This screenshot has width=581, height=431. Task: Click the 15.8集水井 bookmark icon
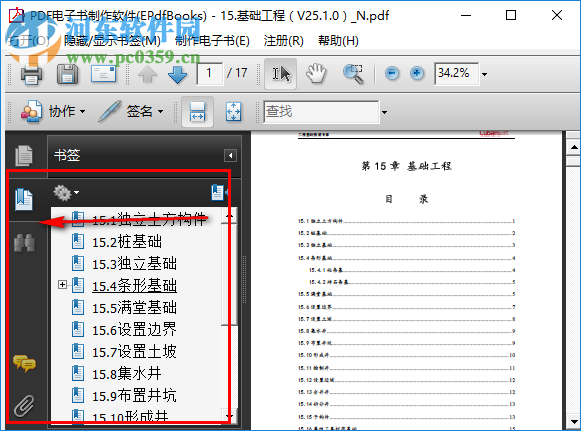pyautogui.click(x=78, y=373)
